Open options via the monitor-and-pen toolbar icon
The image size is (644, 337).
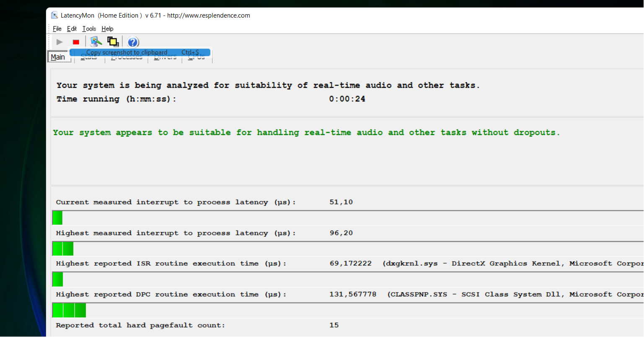[96, 41]
